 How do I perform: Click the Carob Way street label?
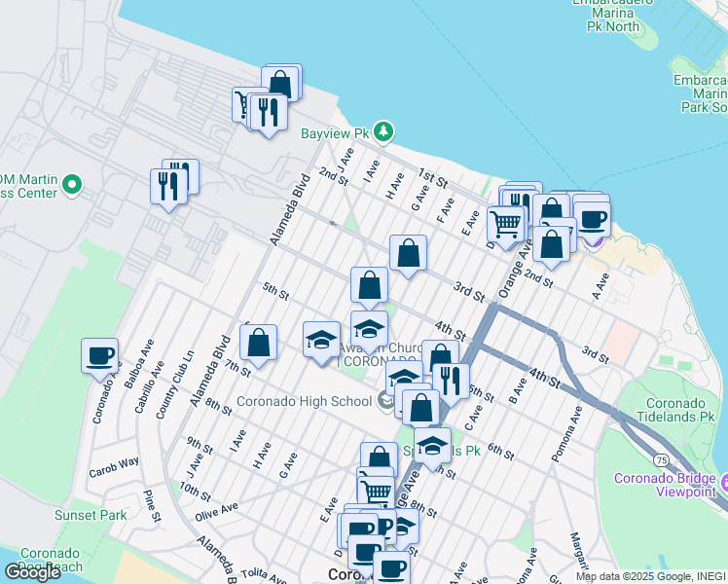coord(114,467)
